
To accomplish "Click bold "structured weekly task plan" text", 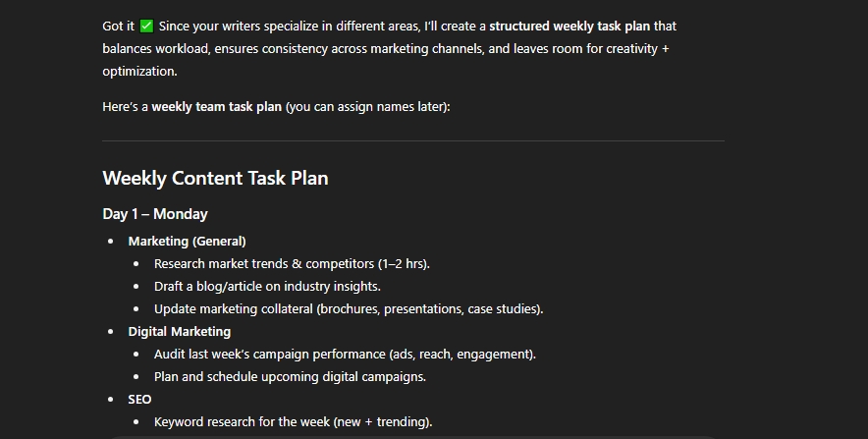I will [570, 26].
